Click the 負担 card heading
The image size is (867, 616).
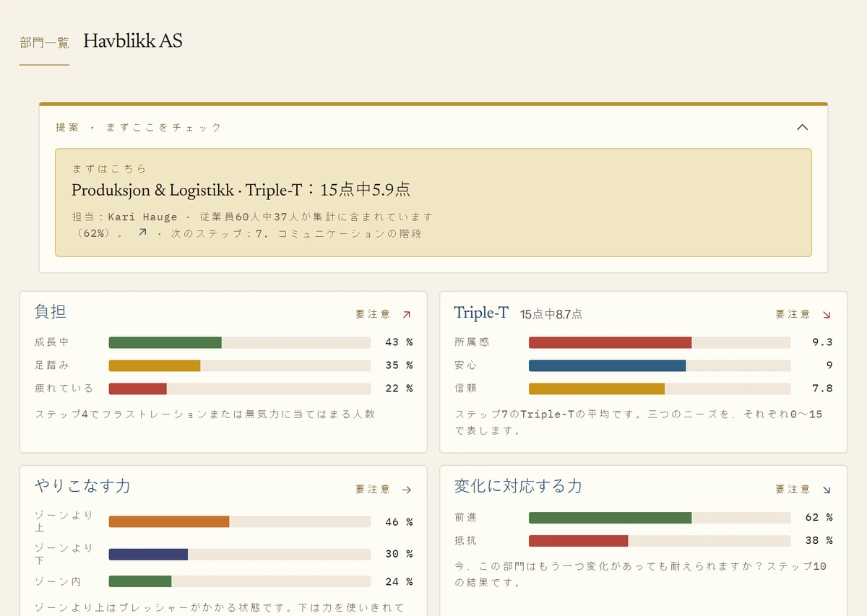pos(51,311)
